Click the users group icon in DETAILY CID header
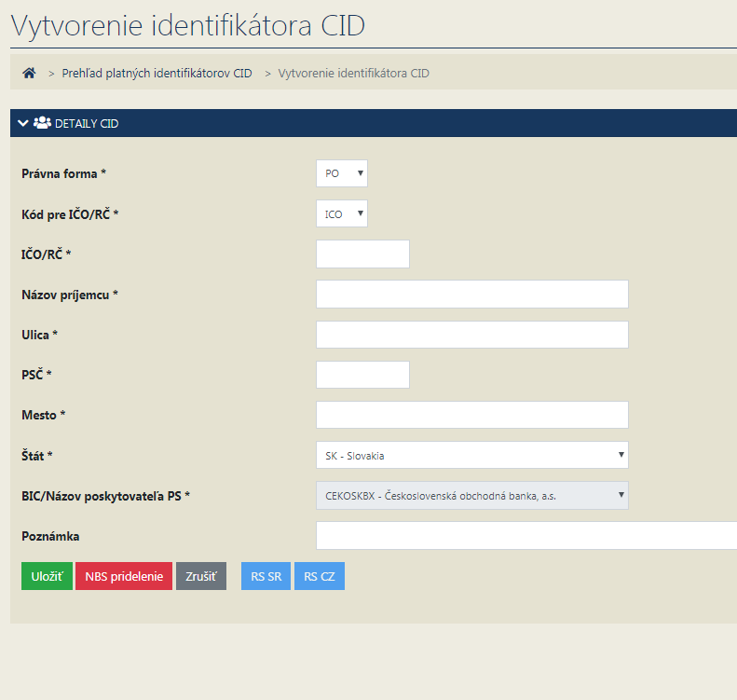 click(x=42, y=123)
